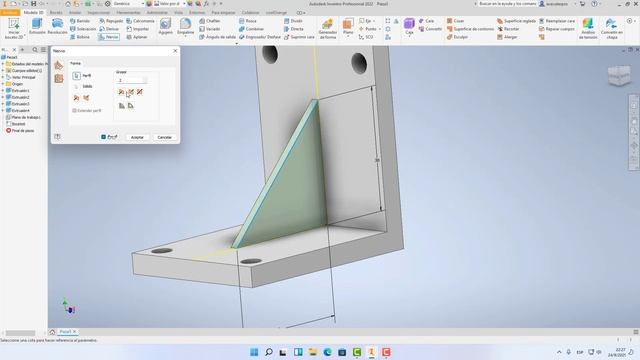The width and height of the screenshot is (640, 360).
Task: Select the Hasta siguiente extent option
Action: coord(122,106)
